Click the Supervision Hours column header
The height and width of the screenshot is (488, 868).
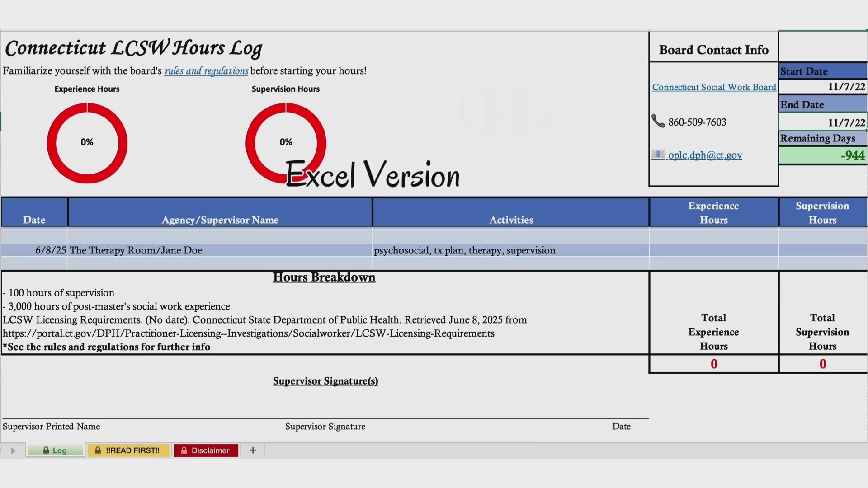click(823, 212)
